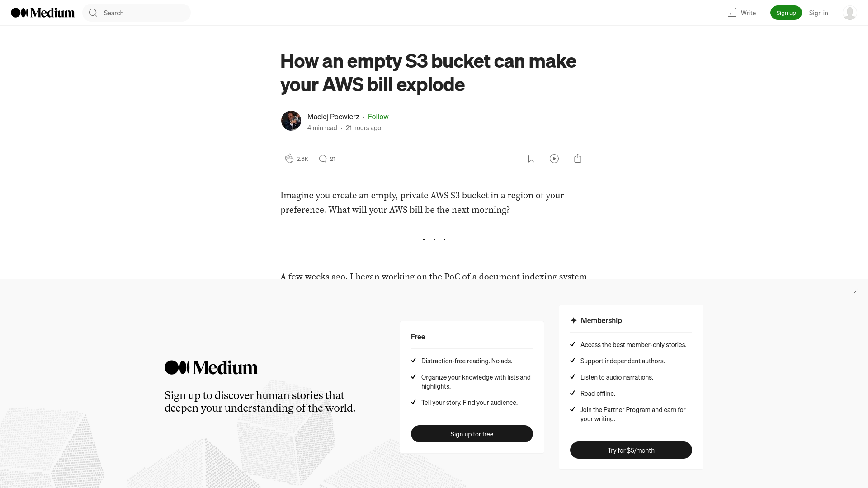
Task: Click the Write pencil icon
Action: tap(732, 13)
